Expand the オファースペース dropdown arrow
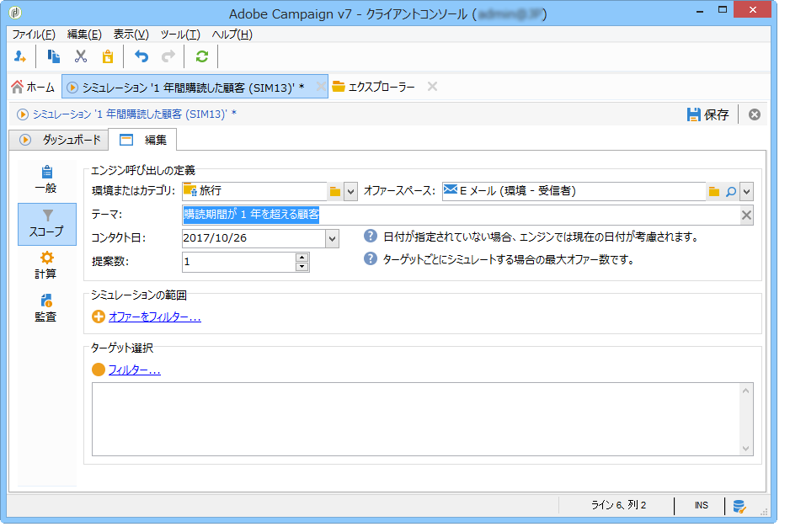This screenshot has width=790, height=532. 747,191
